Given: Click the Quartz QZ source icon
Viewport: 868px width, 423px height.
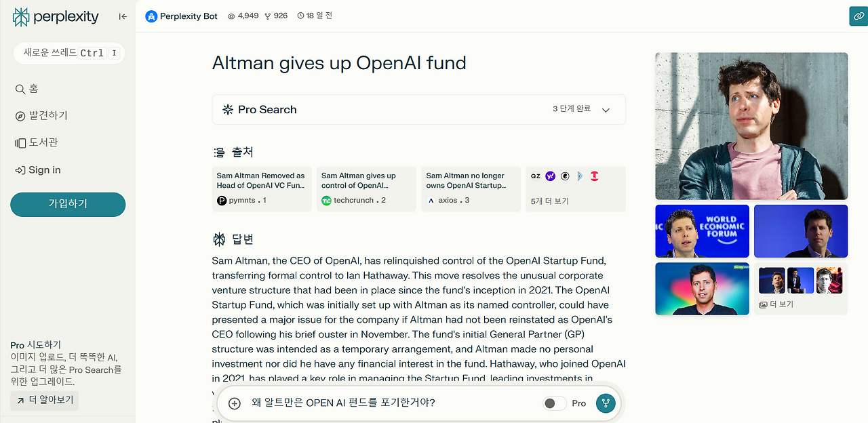Looking at the screenshot, I should click(535, 176).
